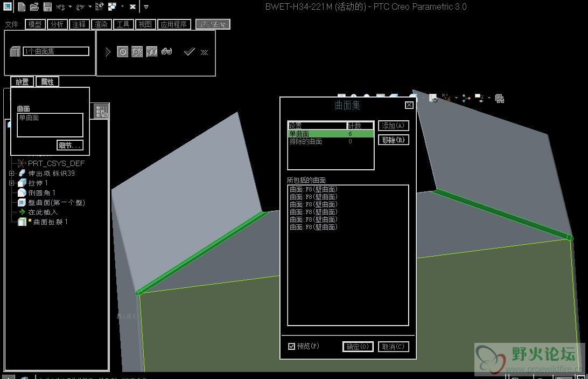
Task: Open Customize Quick Access Toolbar dropdown
Action: pos(146,7)
